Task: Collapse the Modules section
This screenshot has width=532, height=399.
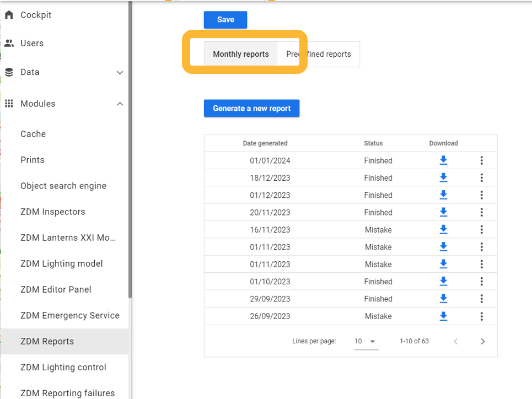Action: 120,104
